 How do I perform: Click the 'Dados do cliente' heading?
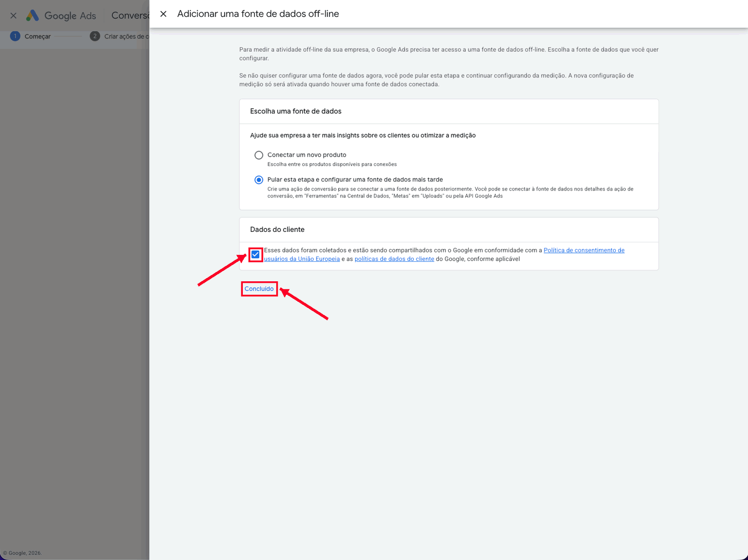pyautogui.click(x=277, y=229)
